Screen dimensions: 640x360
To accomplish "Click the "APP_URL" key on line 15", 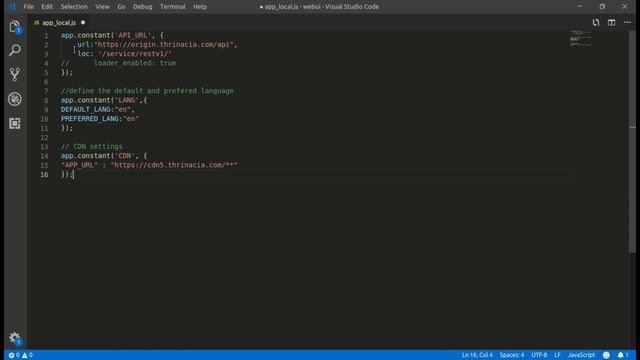I will (80, 165).
